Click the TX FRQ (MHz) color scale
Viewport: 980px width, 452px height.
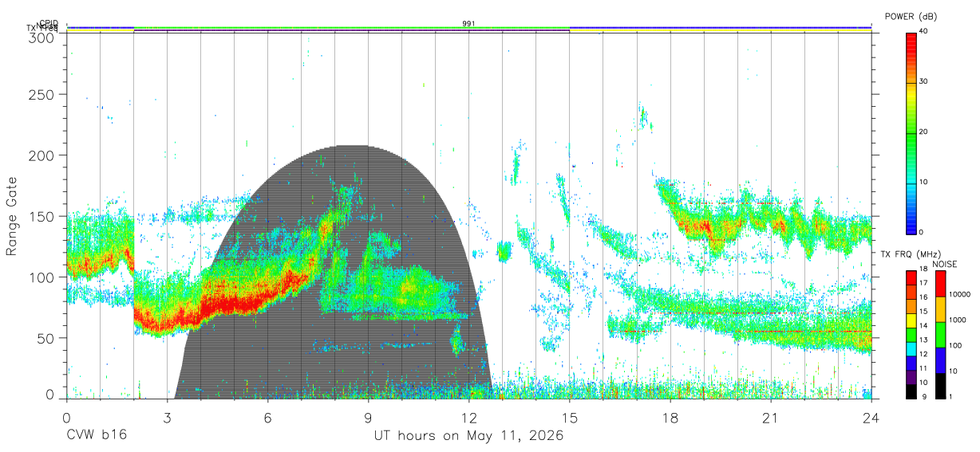click(x=911, y=334)
